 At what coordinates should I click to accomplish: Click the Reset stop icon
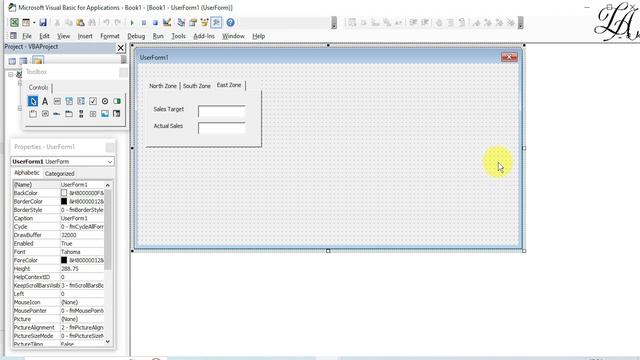pyautogui.click(x=155, y=23)
